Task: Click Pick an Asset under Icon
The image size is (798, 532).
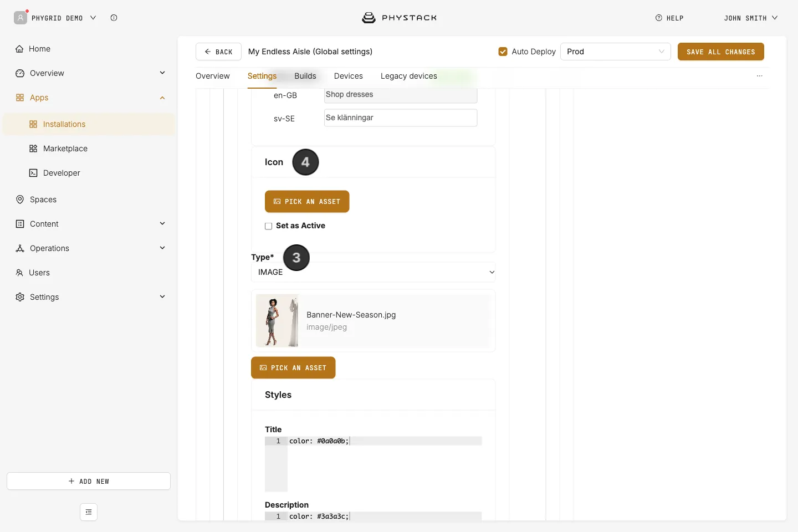Action: (x=307, y=202)
